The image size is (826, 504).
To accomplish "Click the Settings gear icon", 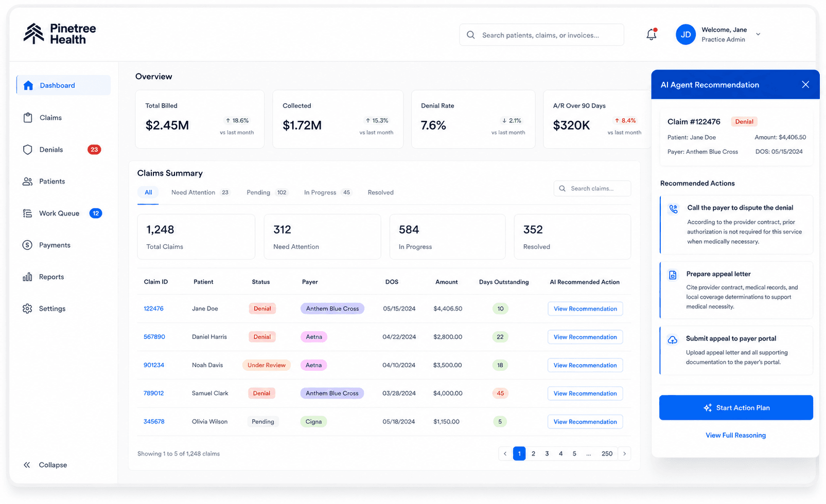I will click(x=28, y=309).
